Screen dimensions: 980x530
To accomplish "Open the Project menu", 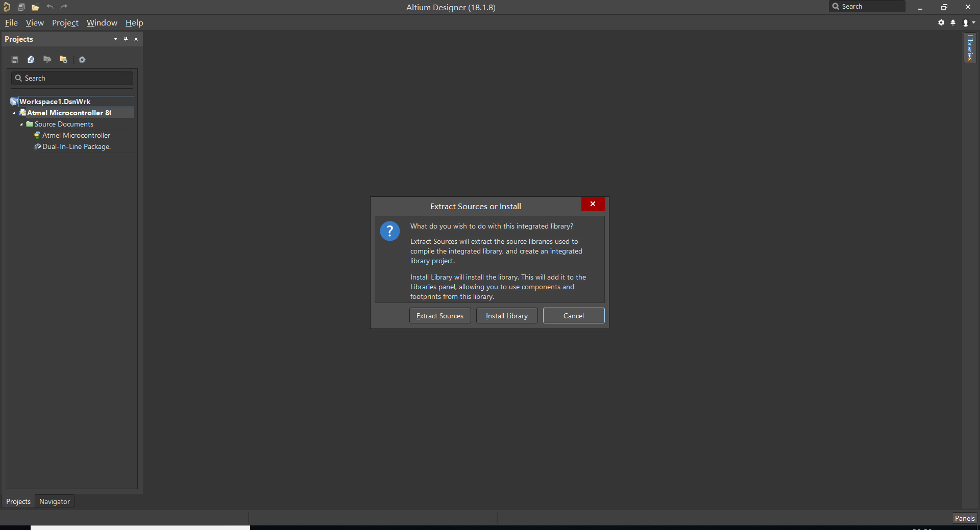I will tap(65, 23).
